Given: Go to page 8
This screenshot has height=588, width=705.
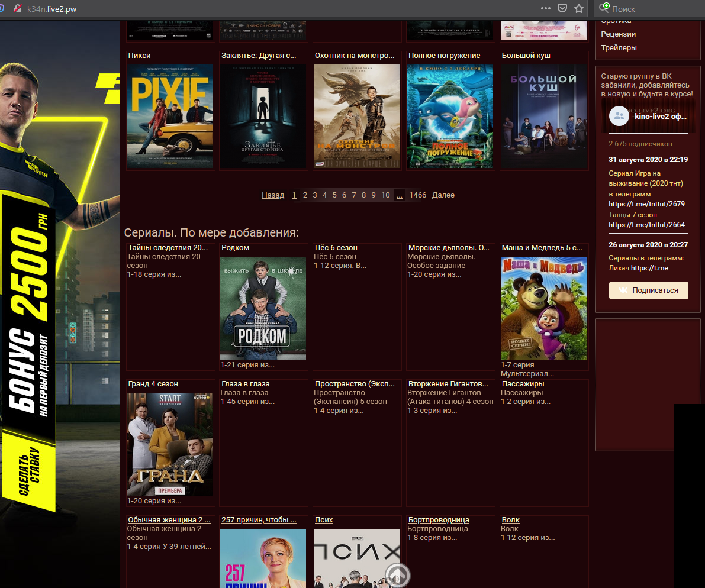Looking at the screenshot, I should 363,195.
